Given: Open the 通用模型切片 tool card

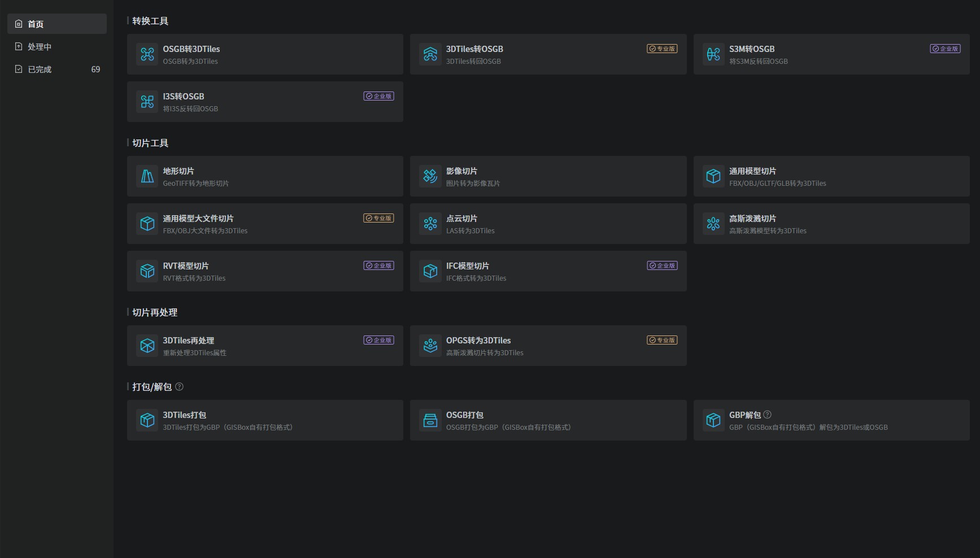Looking at the screenshot, I should (831, 176).
